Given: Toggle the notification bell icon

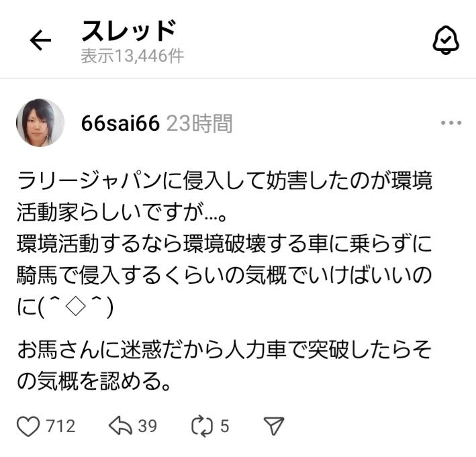Looking at the screenshot, I should click(445, 40).
